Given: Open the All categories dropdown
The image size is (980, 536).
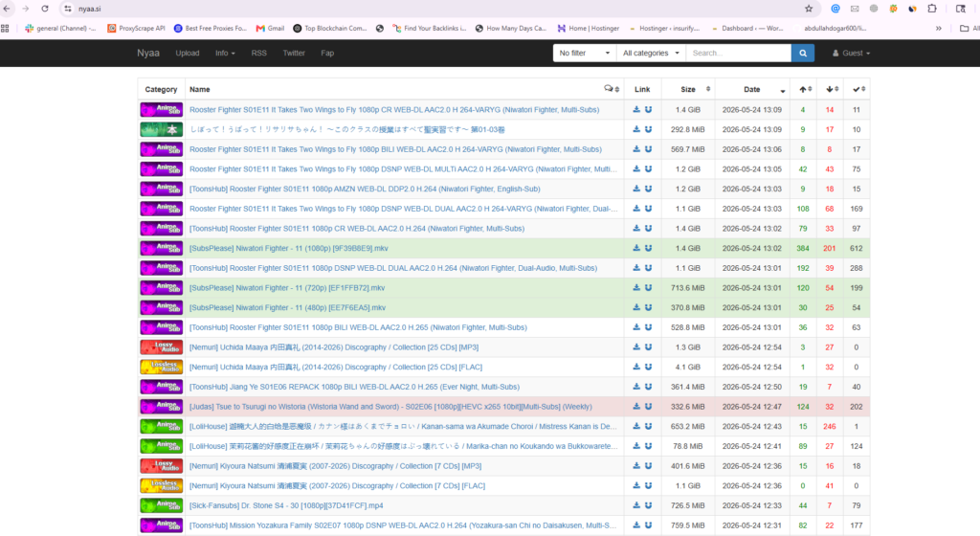Looking at the screenshot, I should click(651, 53).
